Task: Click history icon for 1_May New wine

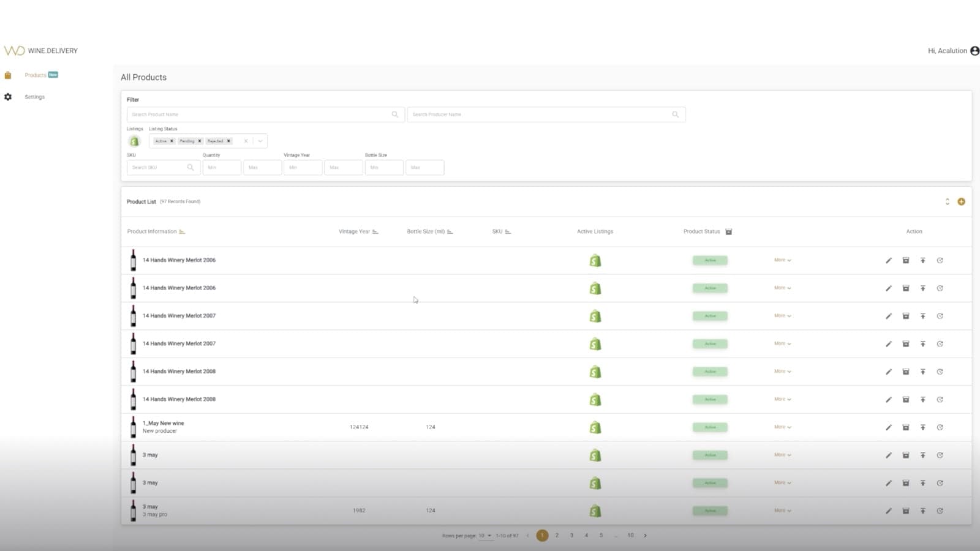Action: click(x=940, y=427)
